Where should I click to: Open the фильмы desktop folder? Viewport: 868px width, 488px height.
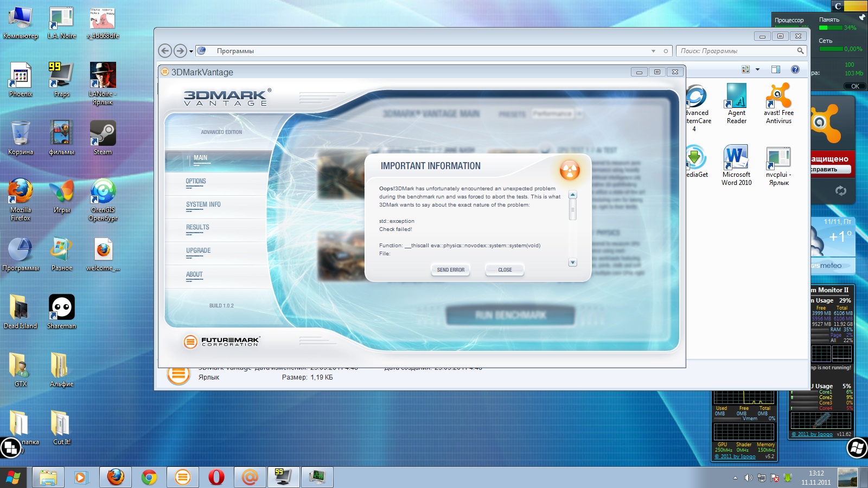click(x=61, y=138)
